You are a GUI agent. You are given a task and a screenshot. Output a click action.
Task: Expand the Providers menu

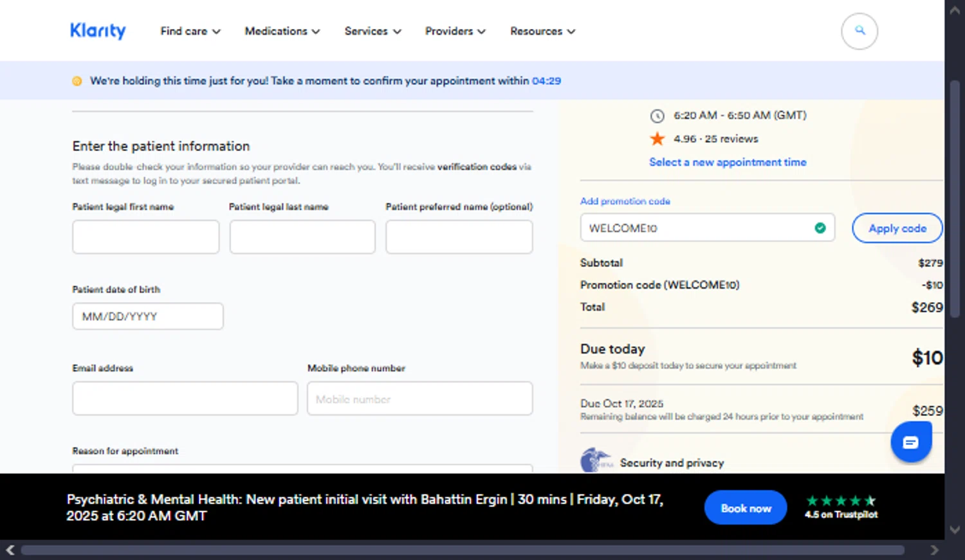455,31
